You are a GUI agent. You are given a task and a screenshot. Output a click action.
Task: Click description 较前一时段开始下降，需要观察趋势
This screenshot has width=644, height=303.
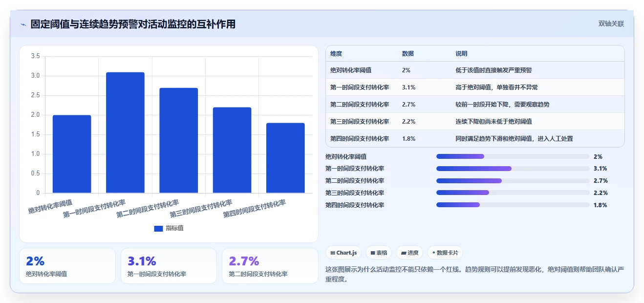[502, 105]
